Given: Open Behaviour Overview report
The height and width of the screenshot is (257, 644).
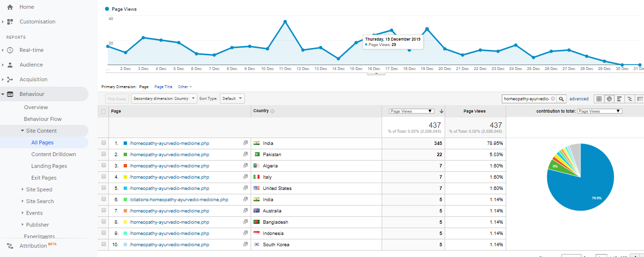Looking at the screenshot, I should pos(36,107).
